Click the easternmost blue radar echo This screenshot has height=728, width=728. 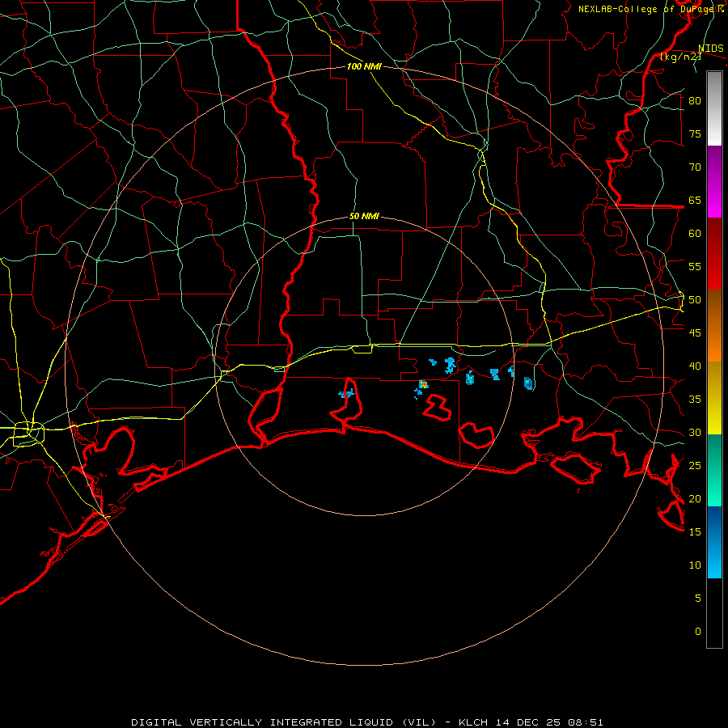[x=528, y=383]
